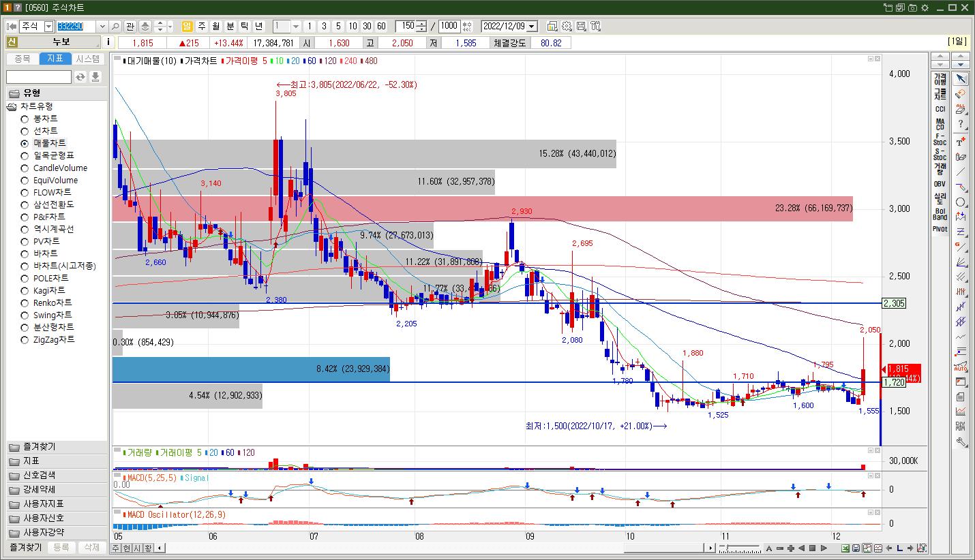Click the refresh icon beside indicator search box
975x560 pixels.
pos(80,77)
